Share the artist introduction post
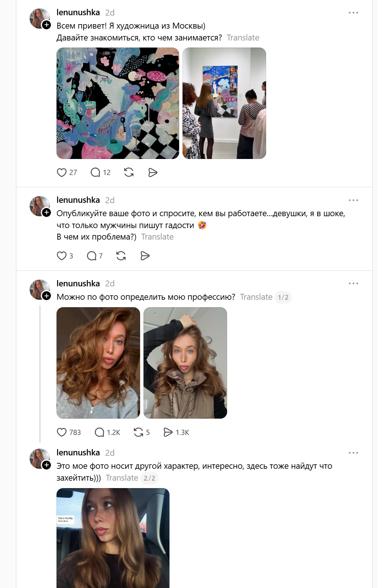Viewport: 378px width, 588px height. [x=153, y=172]
